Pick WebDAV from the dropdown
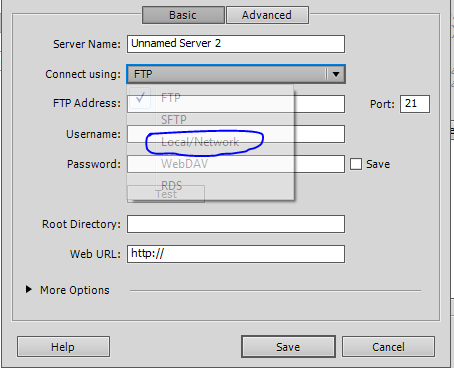454x368 pixels. click(x=210, y=164)
